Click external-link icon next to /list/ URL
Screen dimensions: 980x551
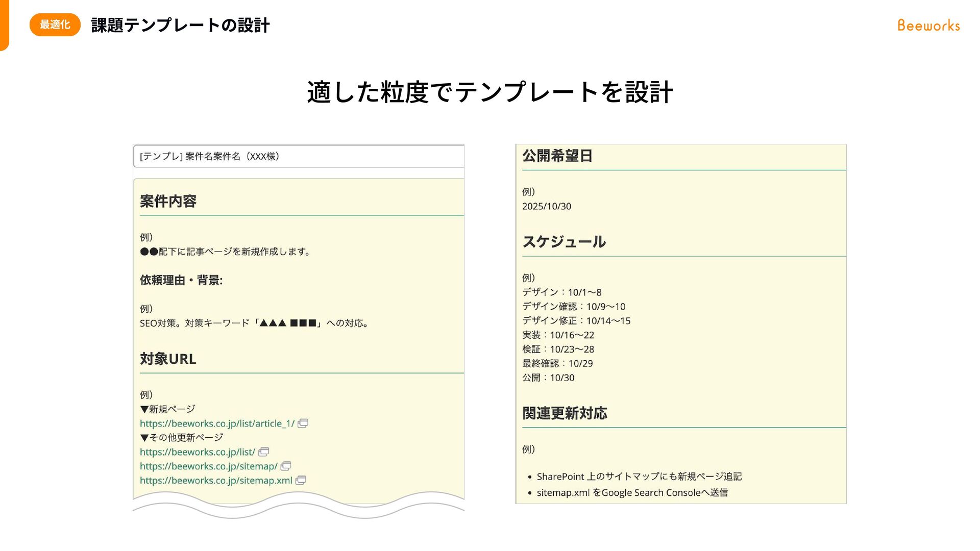tap(263, 452)
